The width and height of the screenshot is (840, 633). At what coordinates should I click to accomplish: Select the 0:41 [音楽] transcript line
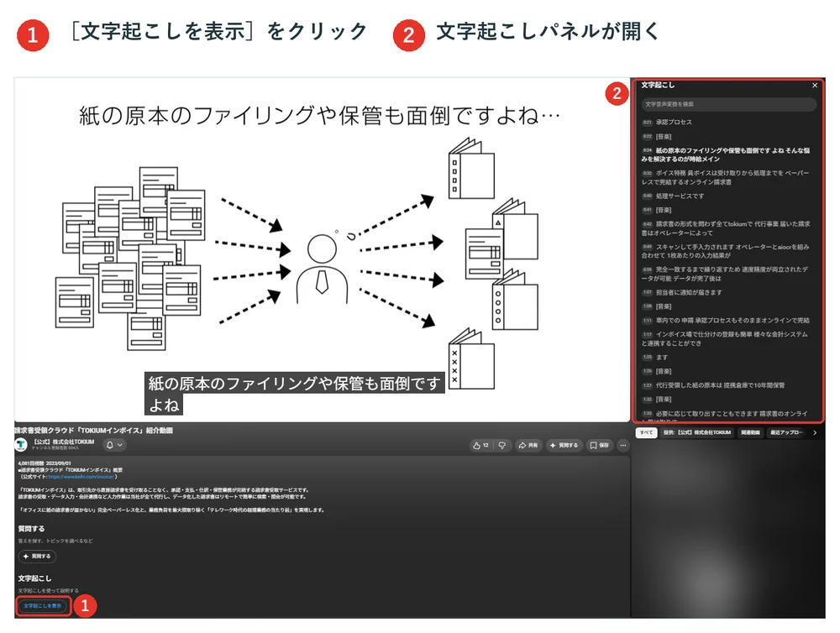tap(728, 210)
